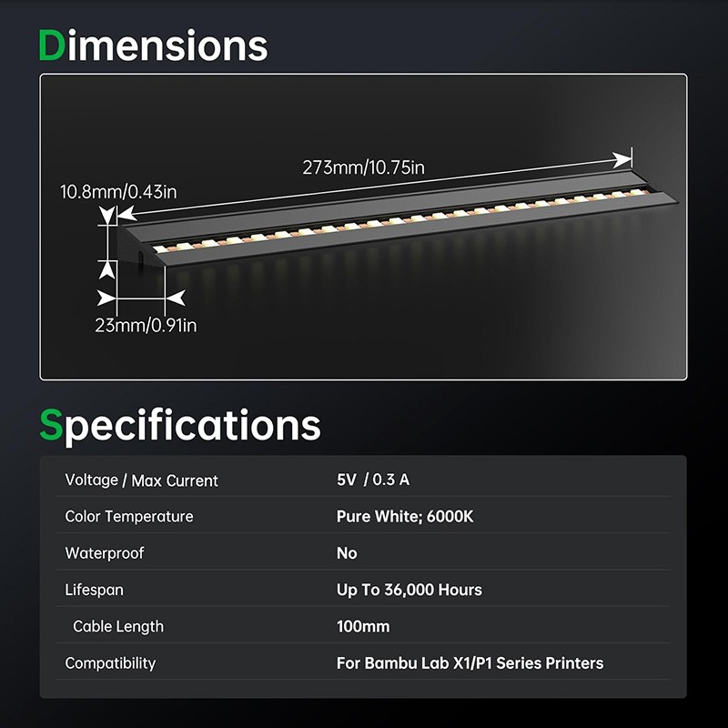
Task: Select the Compatibility row label
Action: click(110, 663)
